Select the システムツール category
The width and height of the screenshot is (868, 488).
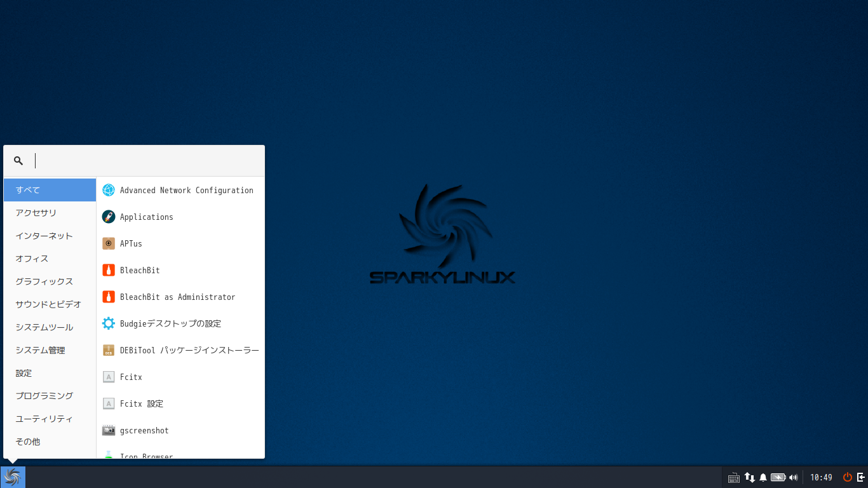click(x=50, y=327)
